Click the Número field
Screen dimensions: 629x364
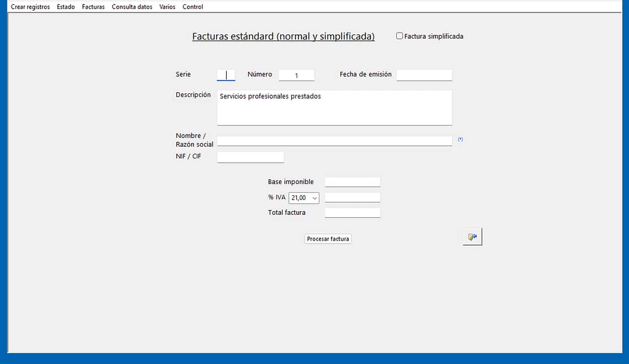pos(296,75)
